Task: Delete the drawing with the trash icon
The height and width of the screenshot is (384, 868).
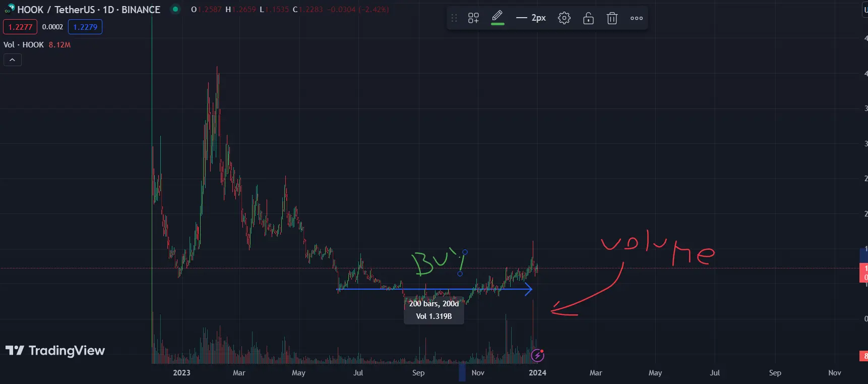Action: [x=612, y=18]
